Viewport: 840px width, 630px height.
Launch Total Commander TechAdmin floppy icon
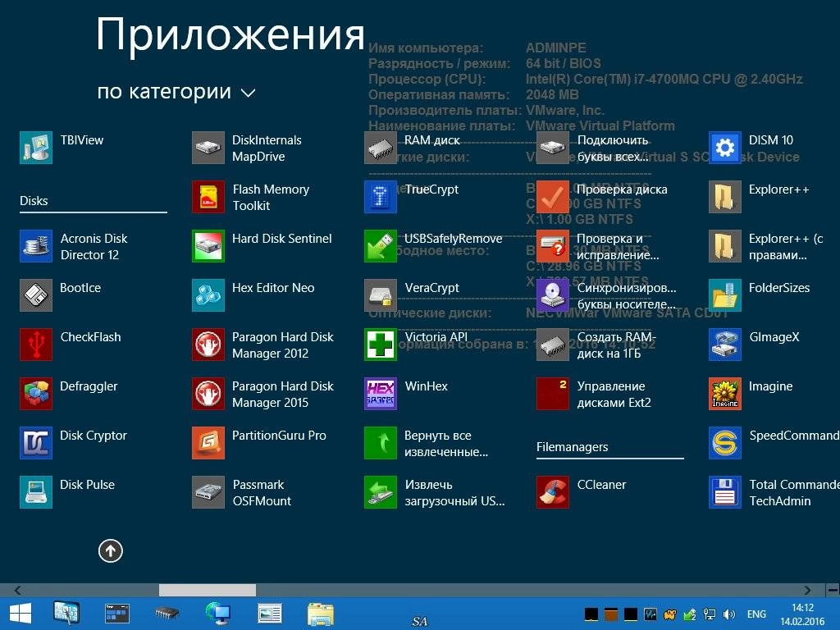coord(725,492)
